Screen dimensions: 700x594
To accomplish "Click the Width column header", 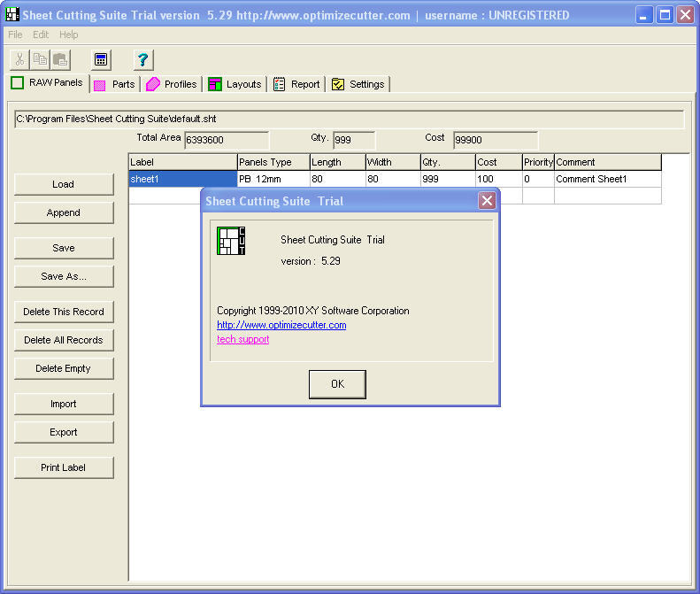I will pos(393,162).
